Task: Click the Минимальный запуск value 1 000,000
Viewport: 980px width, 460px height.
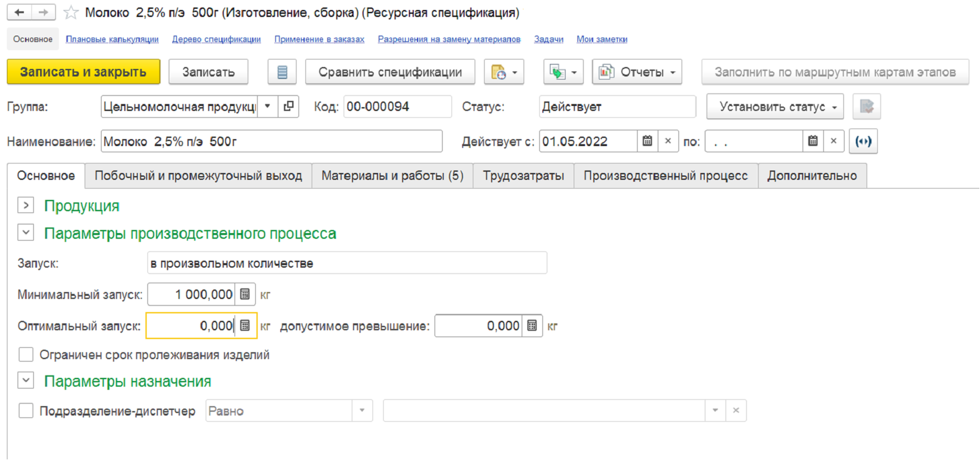Action: [x=191, y=293]
